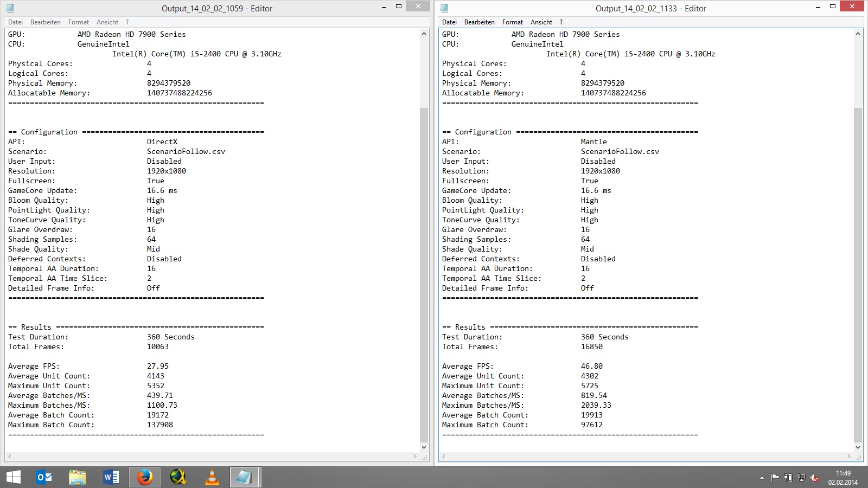Click Average FPS value "46.80"

592,366
